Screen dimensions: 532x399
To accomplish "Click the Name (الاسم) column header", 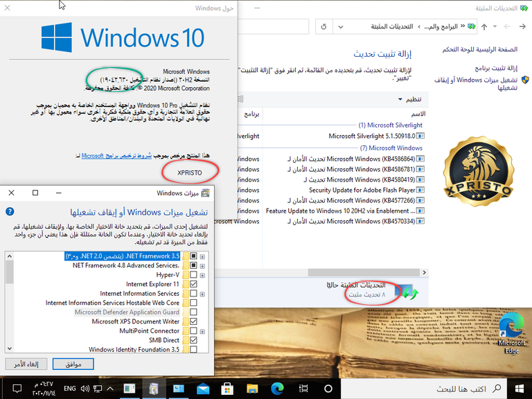I will point(418,114).
